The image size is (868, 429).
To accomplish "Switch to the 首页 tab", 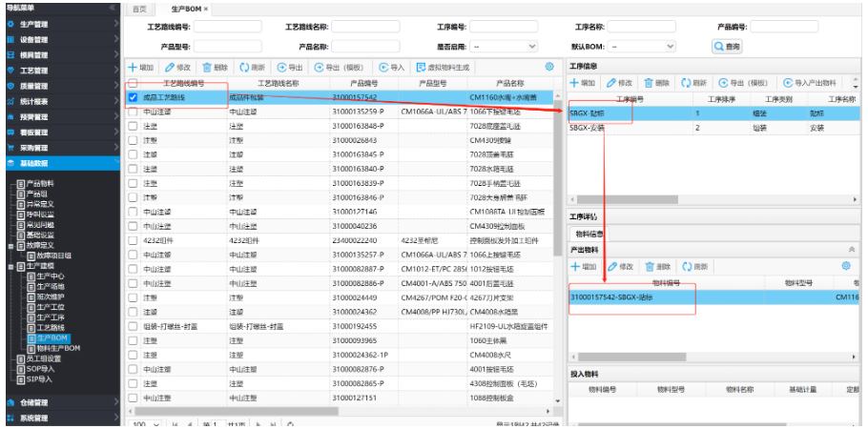I will (140, 9).
